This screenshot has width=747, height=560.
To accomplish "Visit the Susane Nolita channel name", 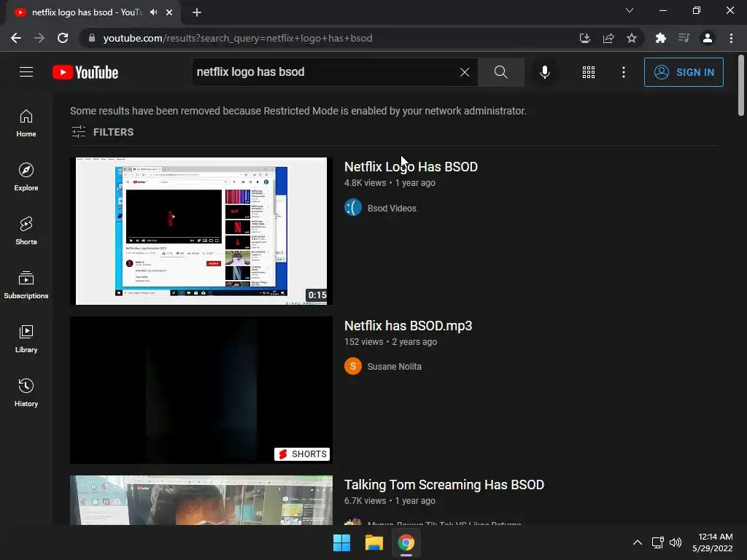I will [394, 367].
